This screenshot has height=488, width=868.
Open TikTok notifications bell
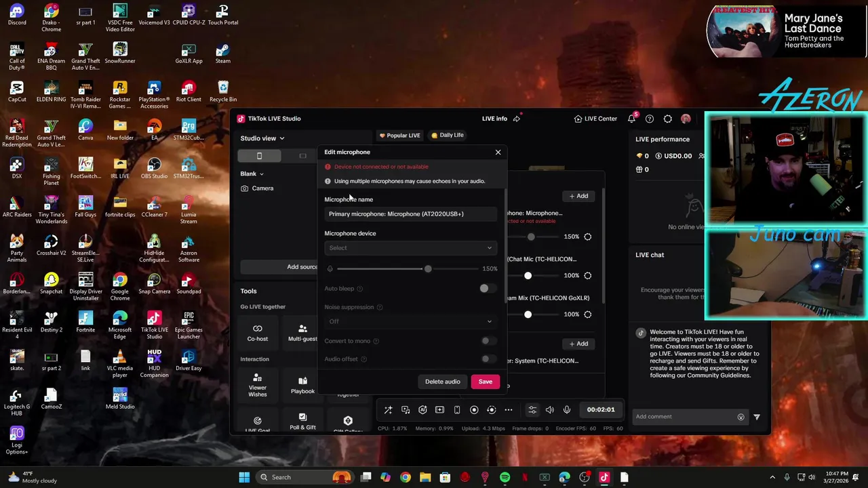click(x=631, y=119)
